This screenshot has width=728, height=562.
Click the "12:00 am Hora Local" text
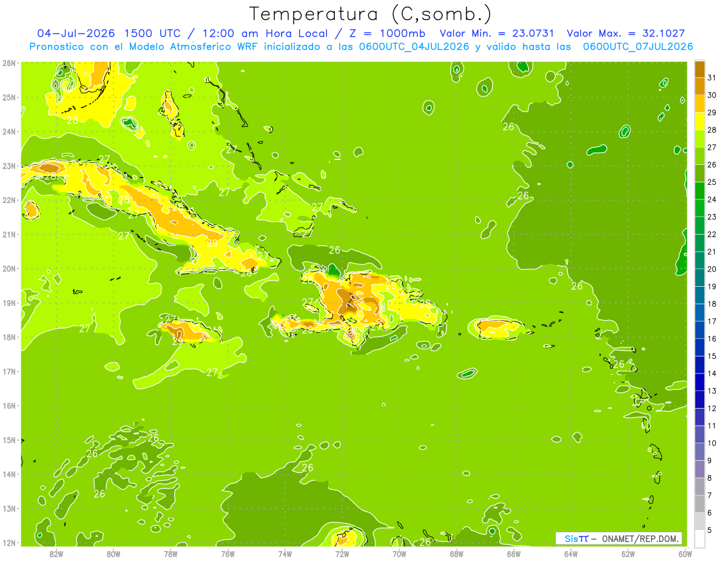264,33
